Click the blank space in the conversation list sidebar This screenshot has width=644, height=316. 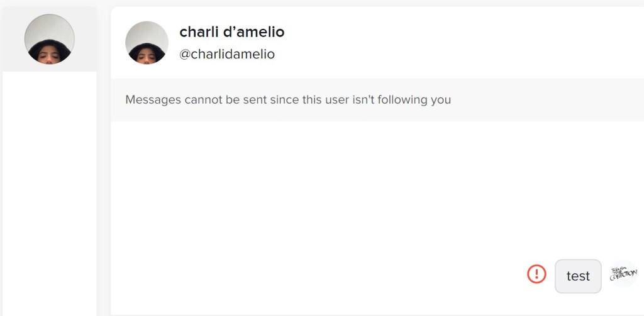click(49, 193)
